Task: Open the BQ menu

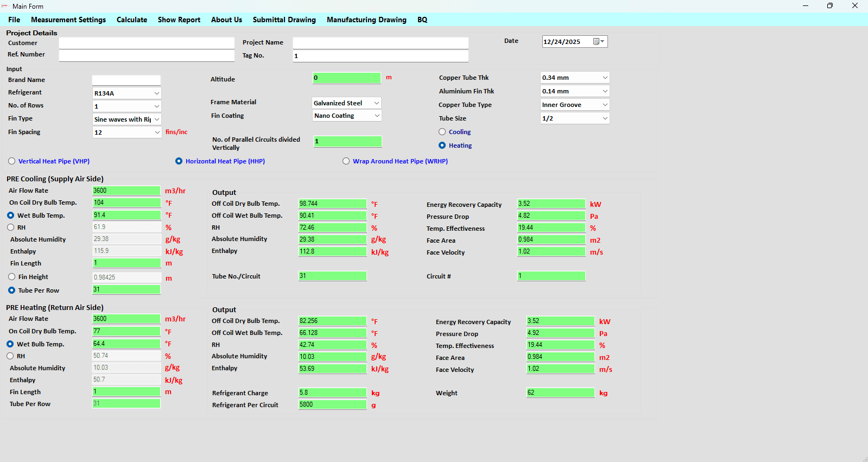Action: (422, 20)
